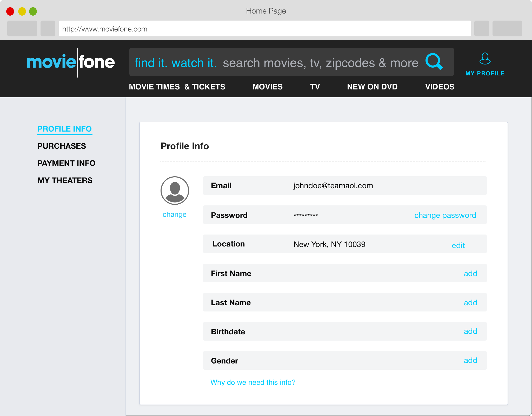Open the Movies navigation item
The height and width of the screenshot is (416, 532).
click(x=267, y=87)
